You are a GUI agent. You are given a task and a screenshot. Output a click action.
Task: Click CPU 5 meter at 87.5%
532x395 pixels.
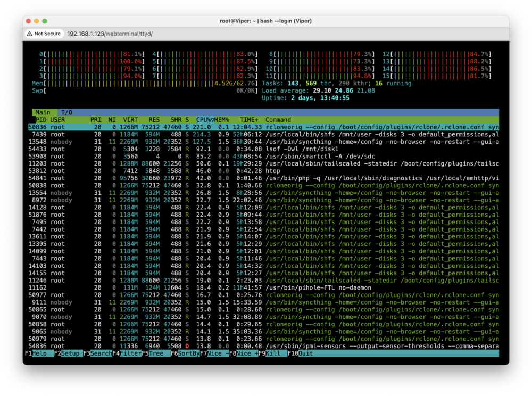click(x=205, y=61)
